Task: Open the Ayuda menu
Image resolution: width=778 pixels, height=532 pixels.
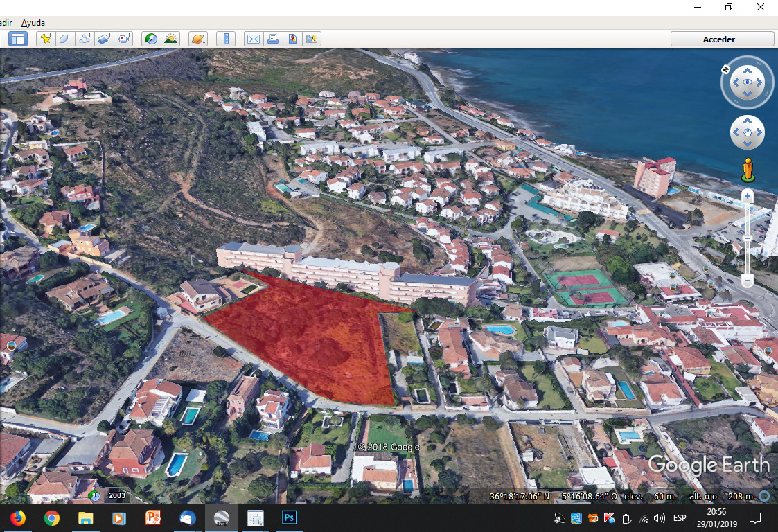Action: tap(33, 23)
